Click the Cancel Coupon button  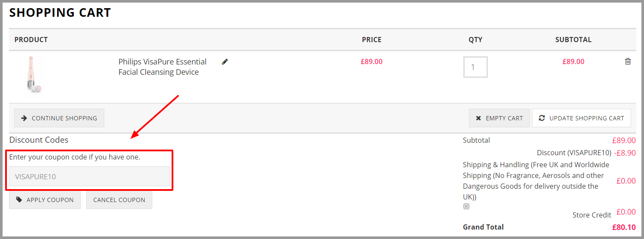pos(119,200)
